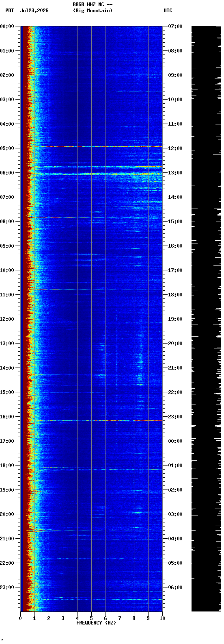Select the 16:00 label on the PDT axis
Viewport: 224px width, 644px height.
7,417
